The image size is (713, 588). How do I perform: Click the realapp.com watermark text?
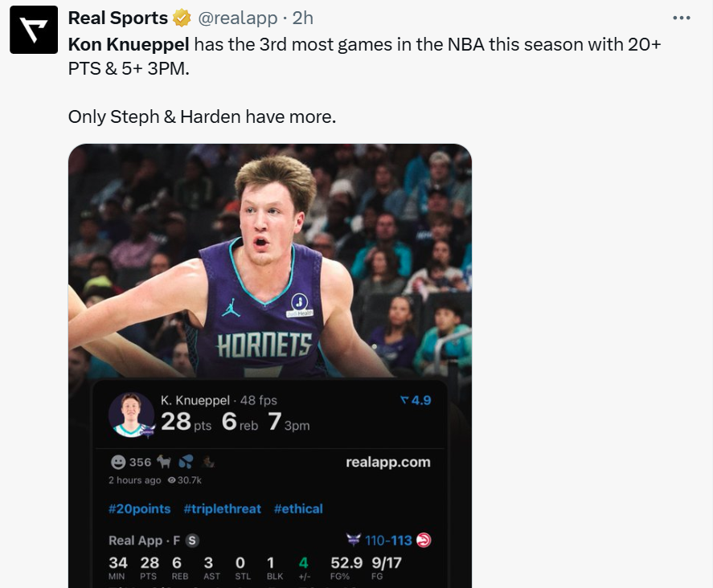tap(388, 462)
